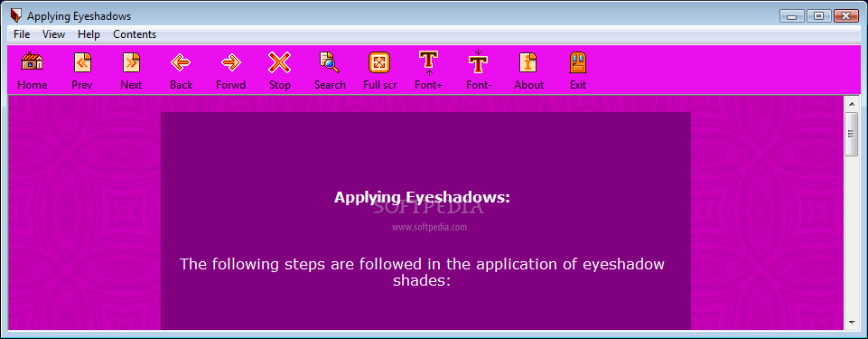
Task: Increase text size with Font+ icon
Action: 428,62
